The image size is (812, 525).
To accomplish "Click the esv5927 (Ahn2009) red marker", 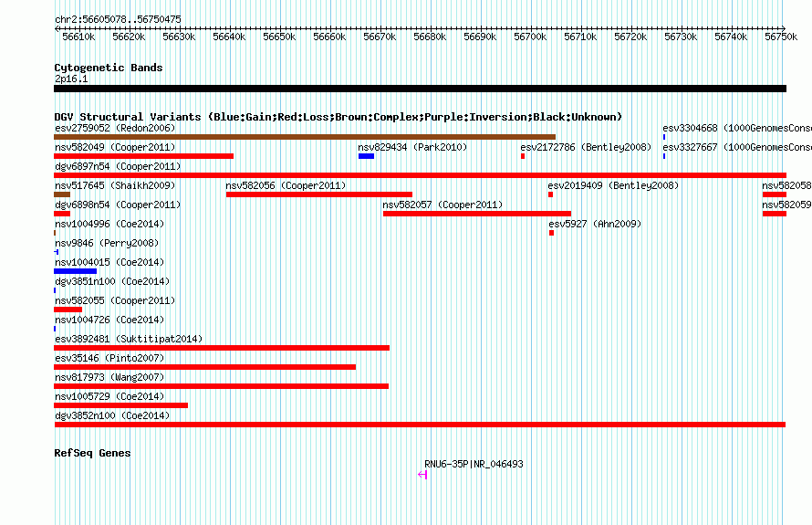I will click(551, 233).
